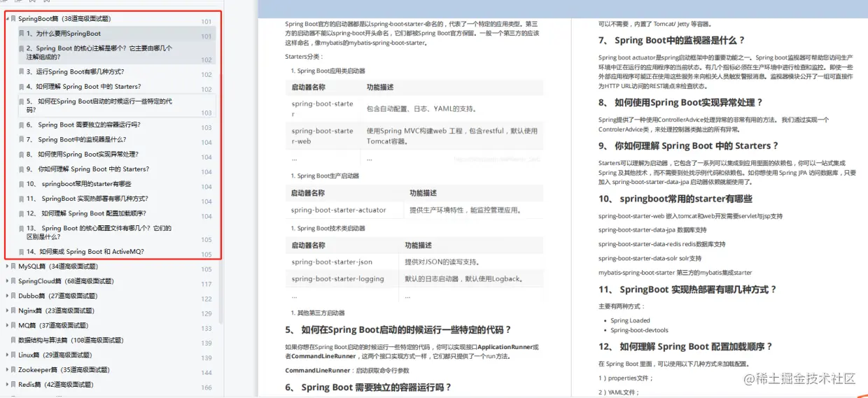Expand the Nginx篇 bookmark group

click(x=7, y=311)
